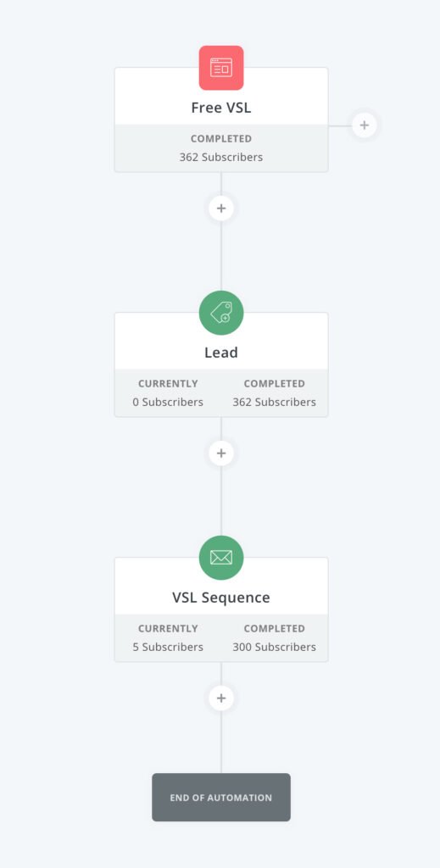
Task: Add a parallel entry point beside Free VSL
Action: pyautogui.click(x=365, y=125)
